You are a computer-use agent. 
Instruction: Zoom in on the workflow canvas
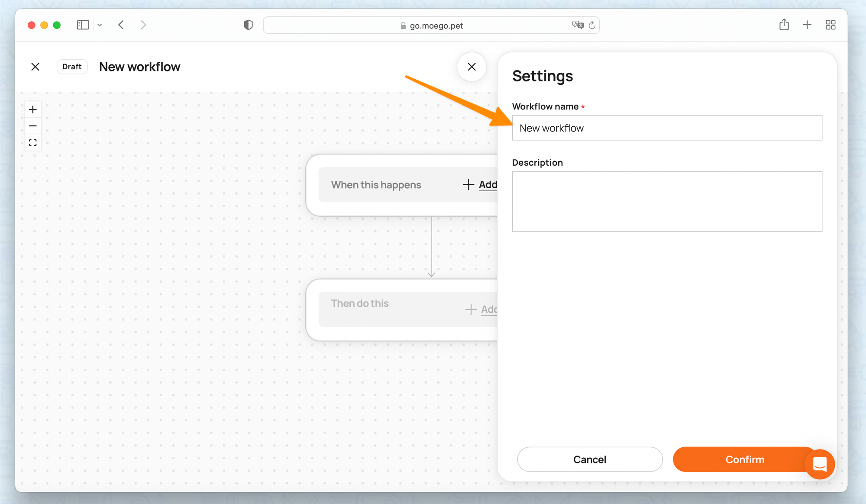click(x=33, y=109)
